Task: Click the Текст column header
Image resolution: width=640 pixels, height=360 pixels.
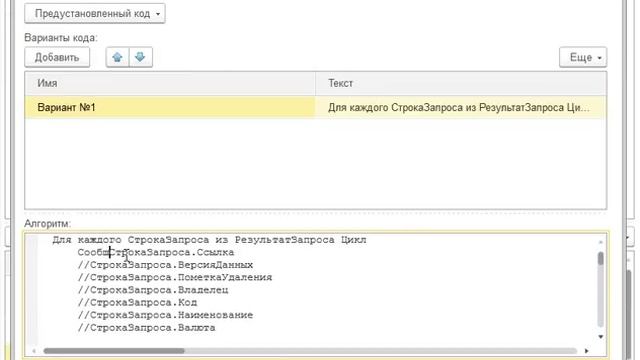Action: [x=461, y=83]
